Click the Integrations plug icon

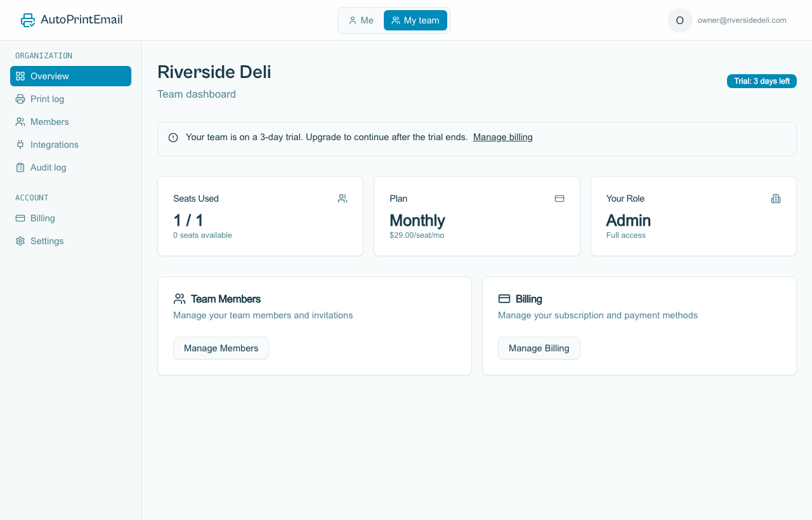20,145
